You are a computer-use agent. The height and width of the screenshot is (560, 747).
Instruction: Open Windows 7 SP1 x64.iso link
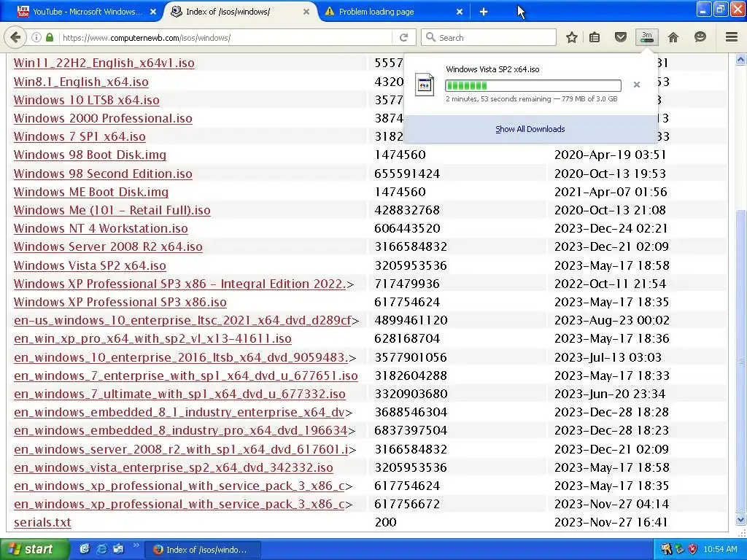pyautogui.click(x=80, y=136)
